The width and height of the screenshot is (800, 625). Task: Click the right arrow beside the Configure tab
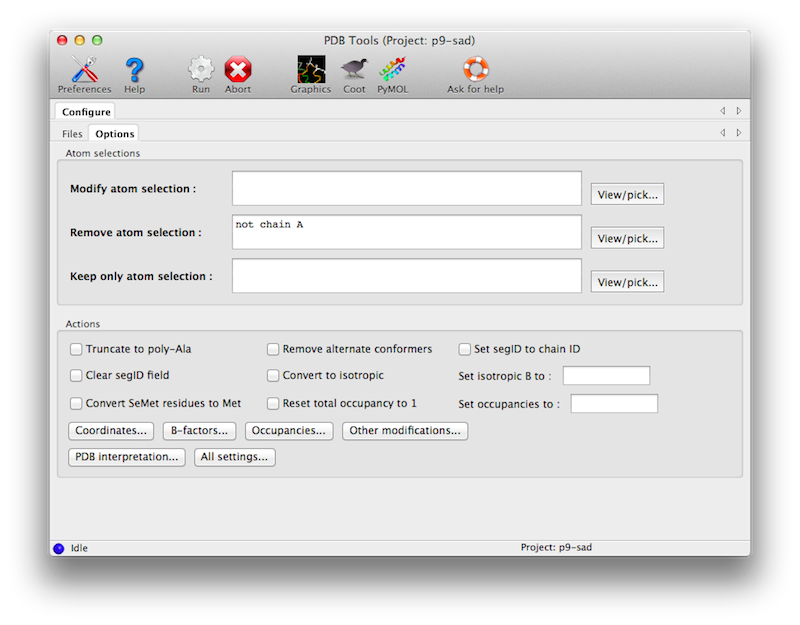738,110
